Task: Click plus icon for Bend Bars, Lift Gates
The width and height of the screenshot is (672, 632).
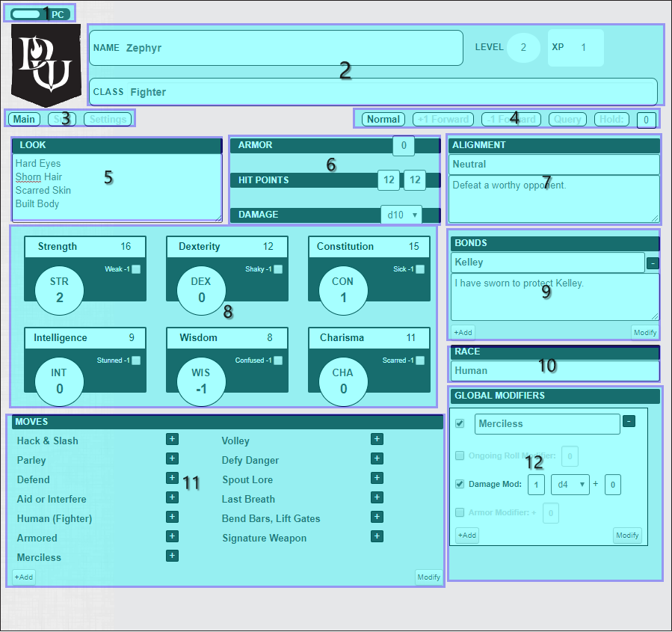Action: (377, 517)
